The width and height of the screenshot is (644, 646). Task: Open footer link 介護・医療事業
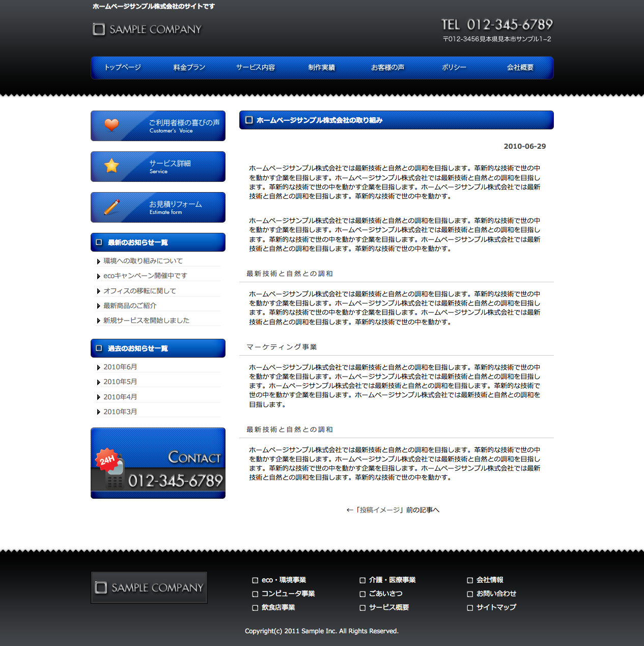[392, 580]
